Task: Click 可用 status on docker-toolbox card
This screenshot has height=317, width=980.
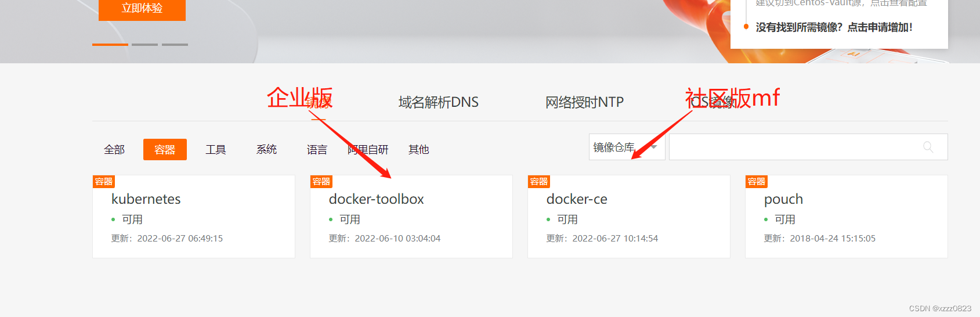Action: 350,219
